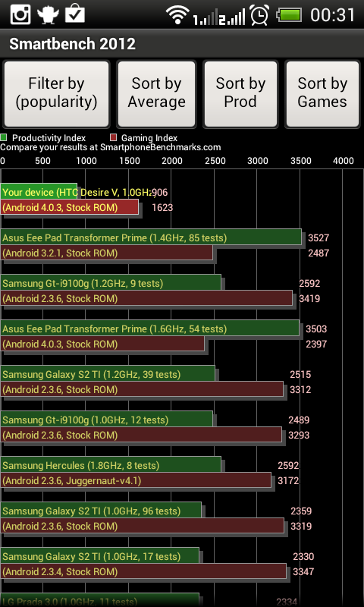This screenshot has height=607, width=364.
Task: Click the 3503 score value
Action: [316, 329]
